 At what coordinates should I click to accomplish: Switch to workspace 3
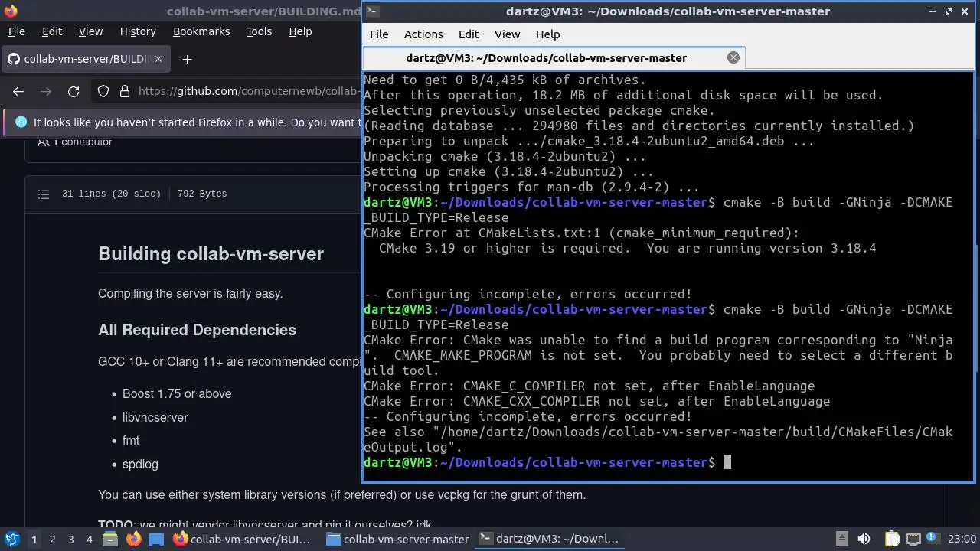pos(70,540)
